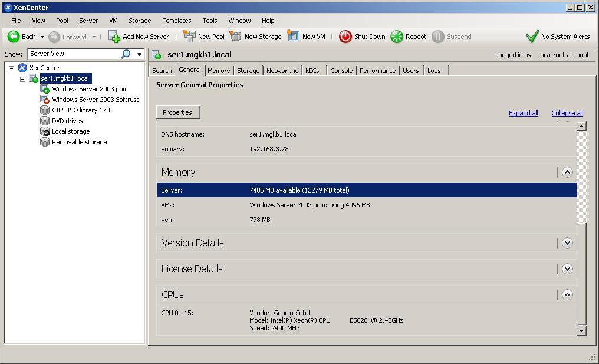Click the Add New Server label
Screen dimensions: 599x364
146,37
